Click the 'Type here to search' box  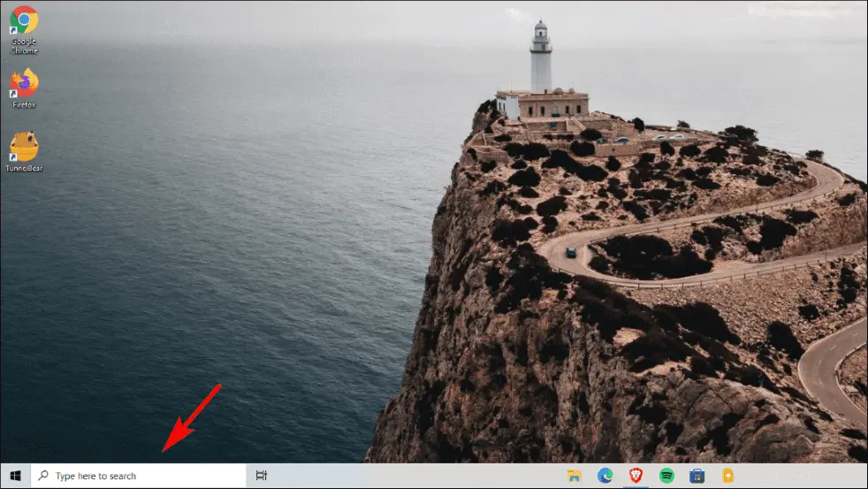139,476
